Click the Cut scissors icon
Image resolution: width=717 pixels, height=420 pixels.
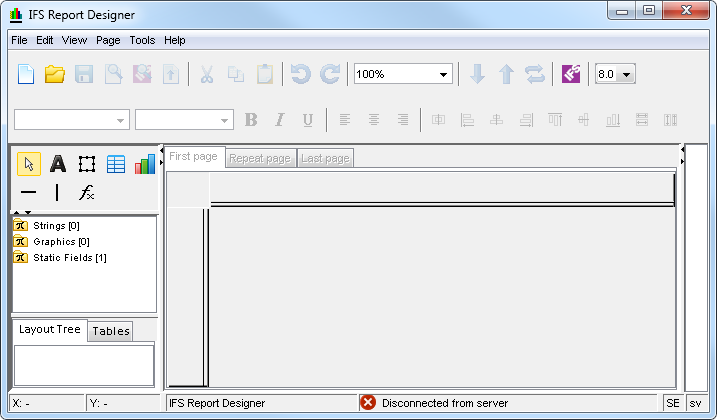(207, 74)
